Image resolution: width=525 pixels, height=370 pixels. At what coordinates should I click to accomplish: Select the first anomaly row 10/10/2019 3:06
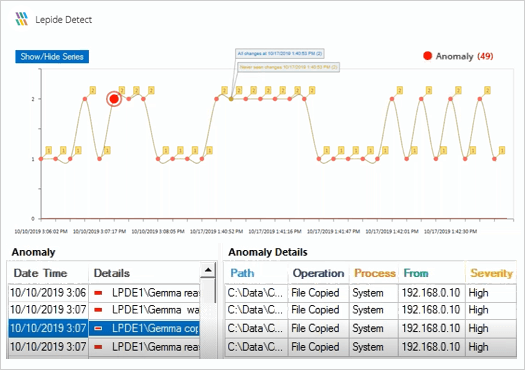(x=103, y=293)
